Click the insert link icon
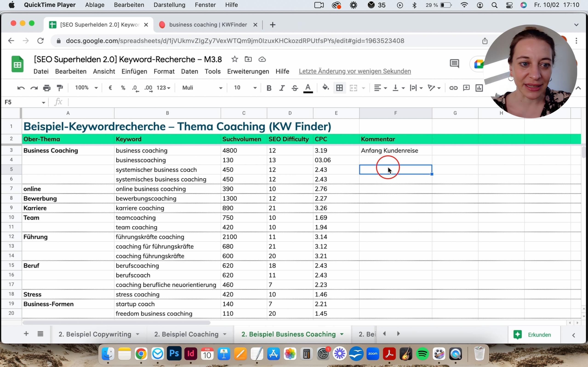 [x=453, y=88]
